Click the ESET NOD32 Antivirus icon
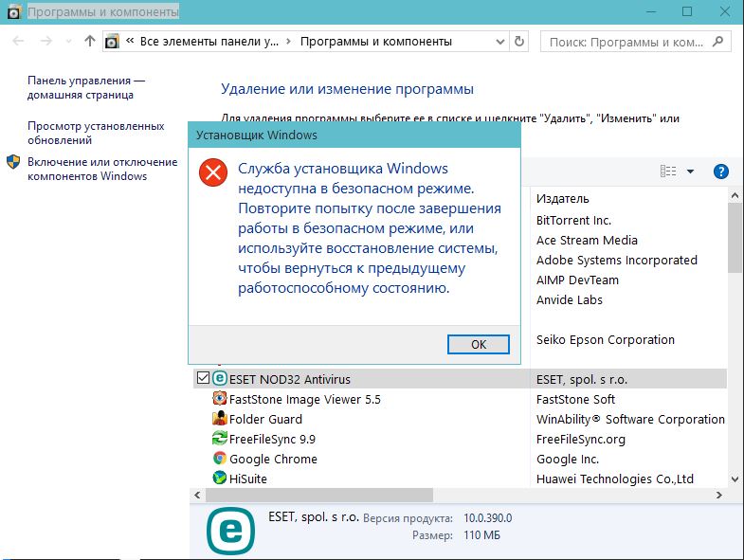This screenshot has width=744, height=560. pos(220,378)
